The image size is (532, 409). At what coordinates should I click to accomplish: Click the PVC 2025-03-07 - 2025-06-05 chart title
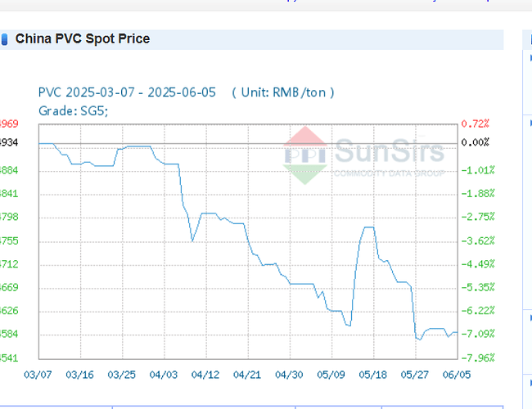coord(128,92)
